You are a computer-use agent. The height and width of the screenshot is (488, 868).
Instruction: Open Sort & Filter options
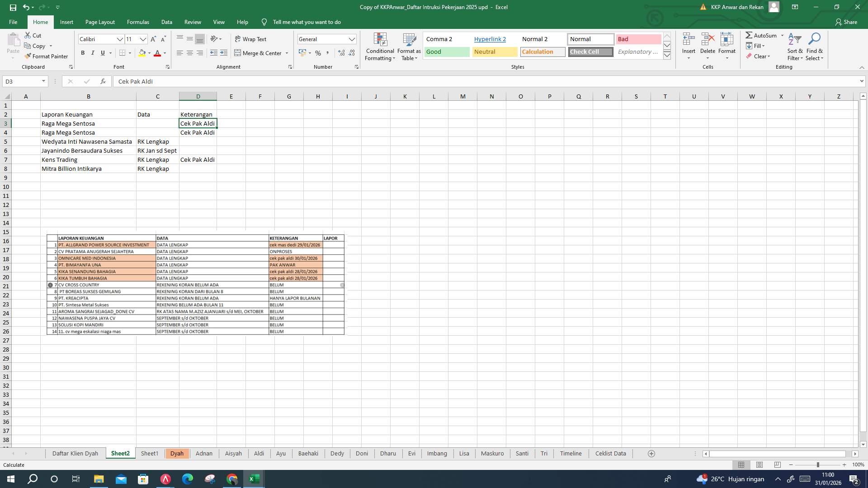coord(795,47)
